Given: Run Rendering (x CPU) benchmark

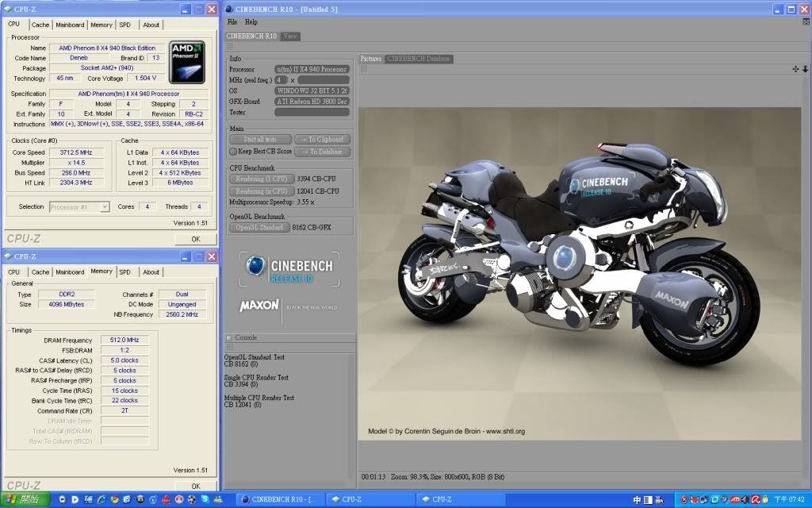Looking at the screenshot, I should pos(262,191).
